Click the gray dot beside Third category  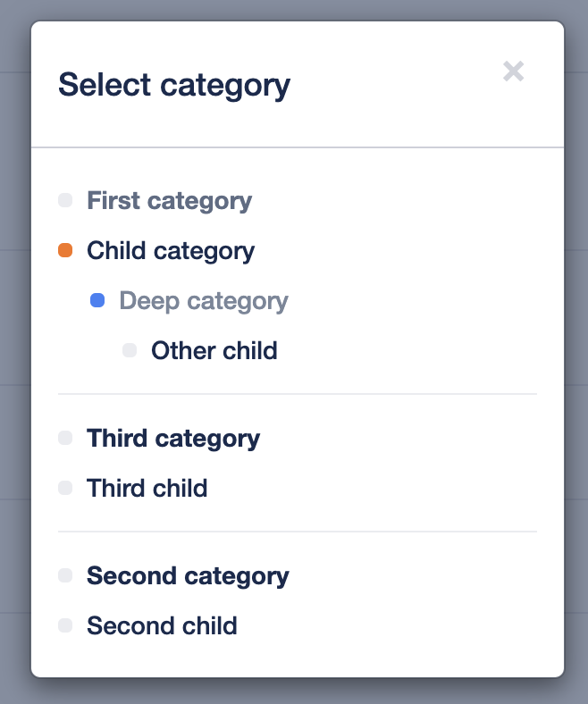[x=65, y=439]
